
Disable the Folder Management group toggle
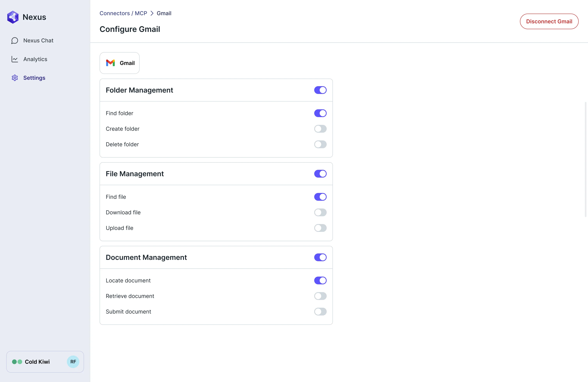(x=320, y=90)
